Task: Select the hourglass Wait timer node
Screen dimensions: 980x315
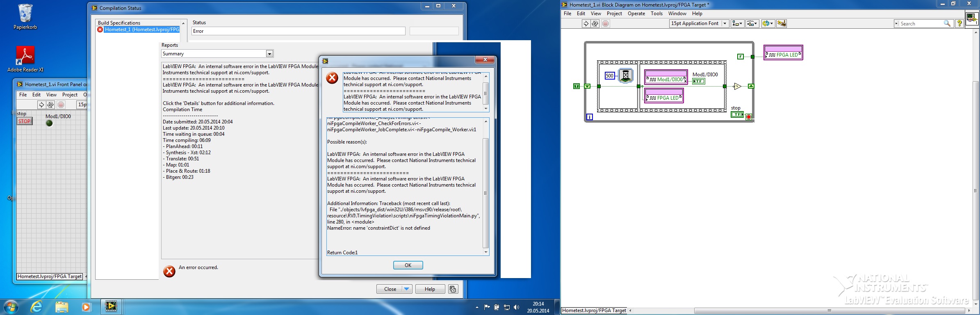Action: click(626, 75)
